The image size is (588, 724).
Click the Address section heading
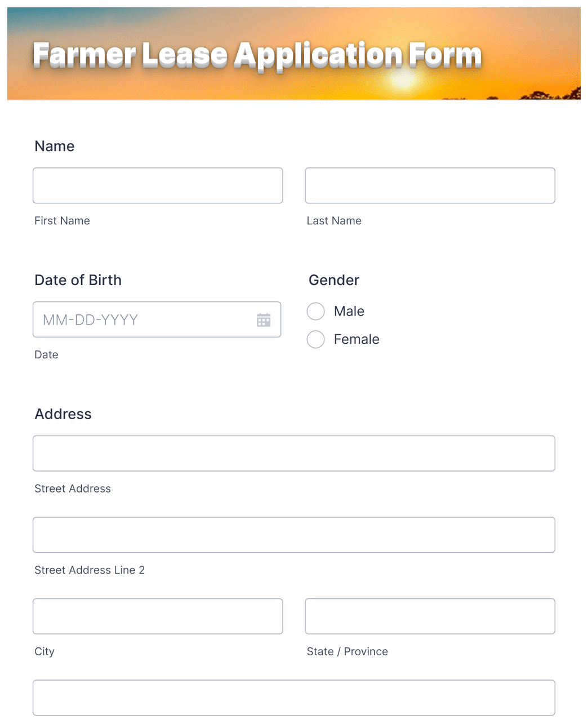click(x=63, y=414)
